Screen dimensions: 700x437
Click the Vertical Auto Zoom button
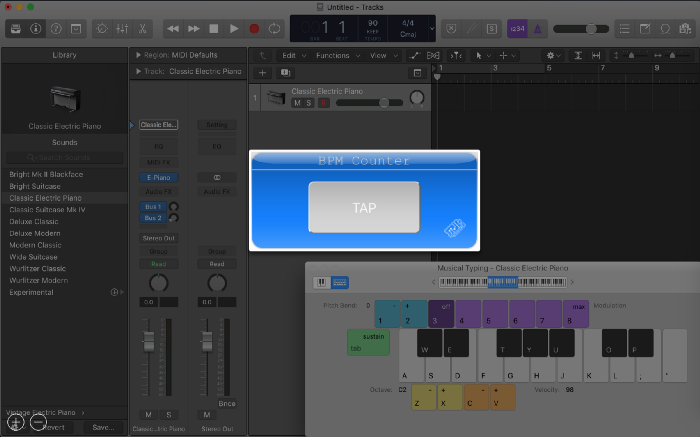coord(578,55)
